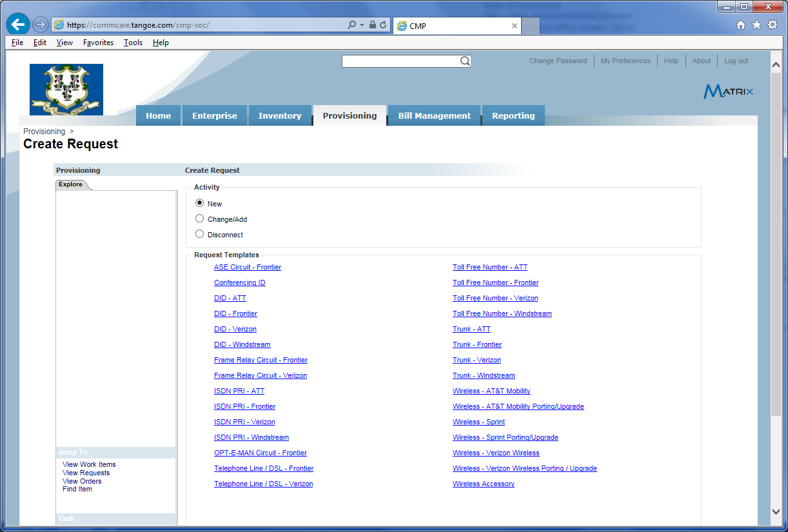Viewport: 788px width, 532px height.
Task: Open the Inventory navigation tab
Action: tap(280, 116)
